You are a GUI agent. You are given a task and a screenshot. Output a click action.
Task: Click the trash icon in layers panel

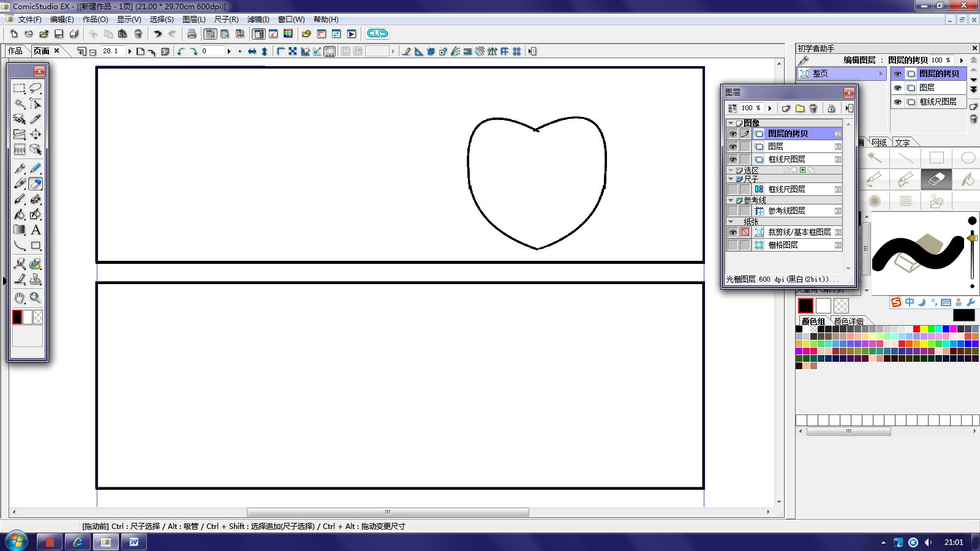pos(813,108)
